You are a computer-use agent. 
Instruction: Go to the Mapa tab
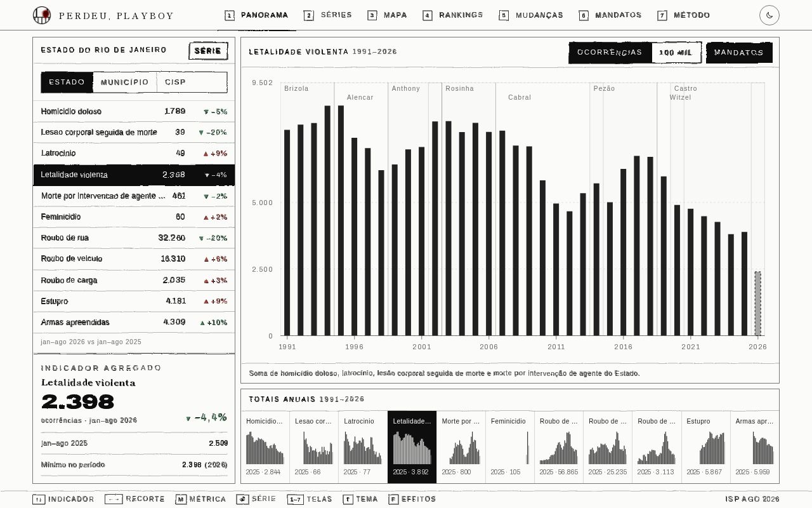pos(387,15)
